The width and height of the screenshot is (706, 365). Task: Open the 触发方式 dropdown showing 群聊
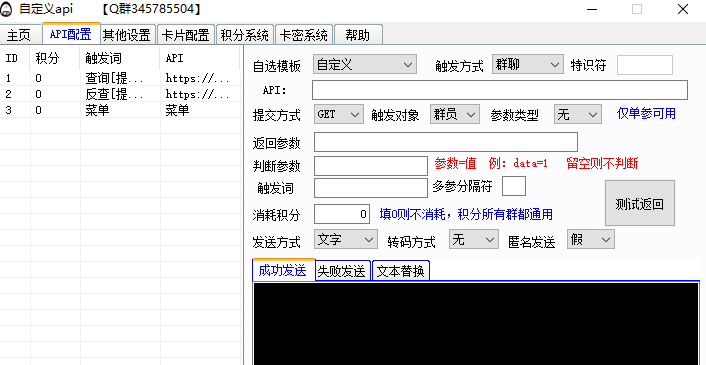click(x=527, y=64)
